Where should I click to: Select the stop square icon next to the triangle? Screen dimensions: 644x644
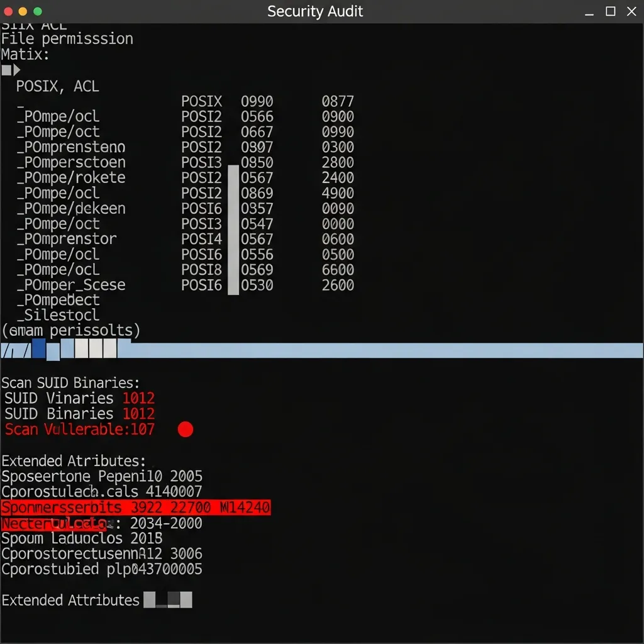point(6,70)
